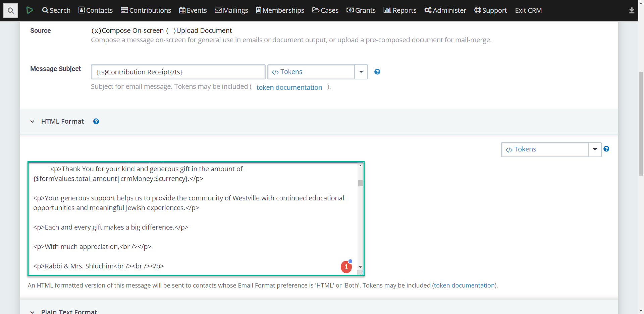
Task: Open the Contributions menu
Action: (x=146, y=10)
